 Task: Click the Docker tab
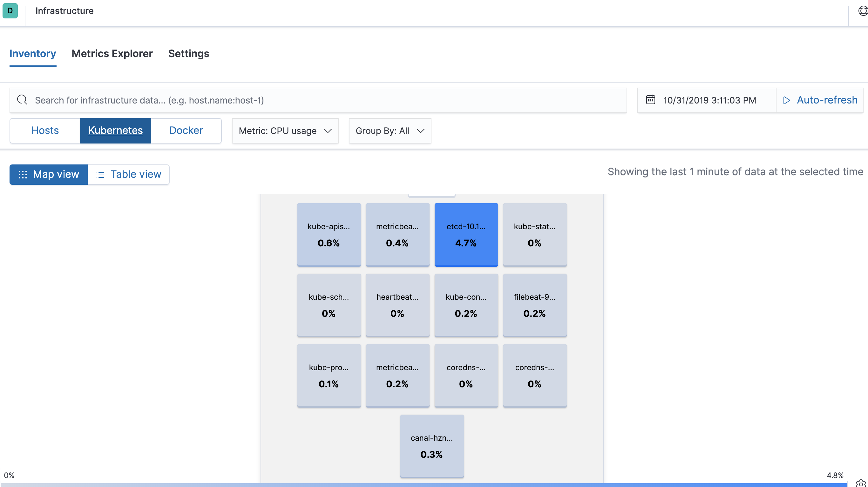(x=186, y=130)
